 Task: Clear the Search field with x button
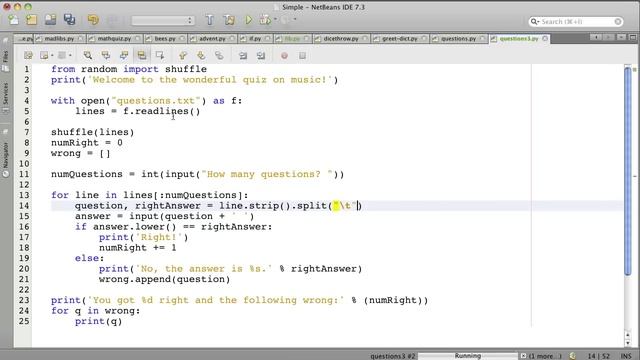click(618, 21)
